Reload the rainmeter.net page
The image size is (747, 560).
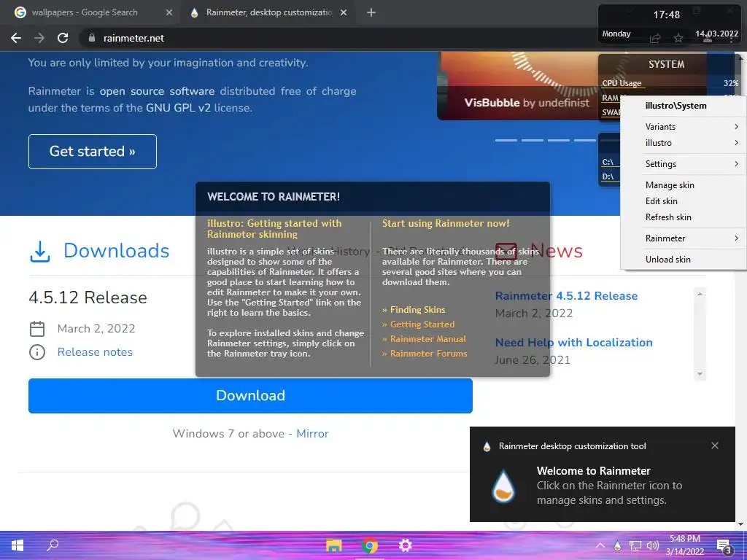(x=63, y=38)
